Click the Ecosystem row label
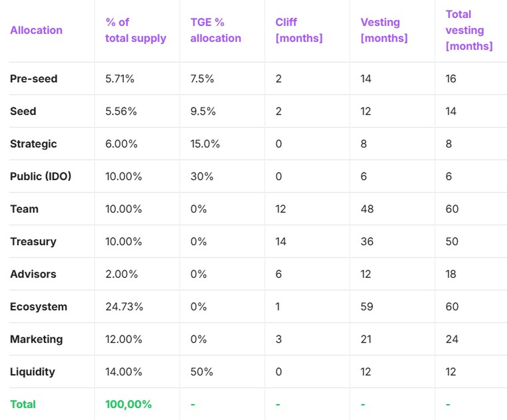Viewport: 507px width, 420px height. [38, 307]
